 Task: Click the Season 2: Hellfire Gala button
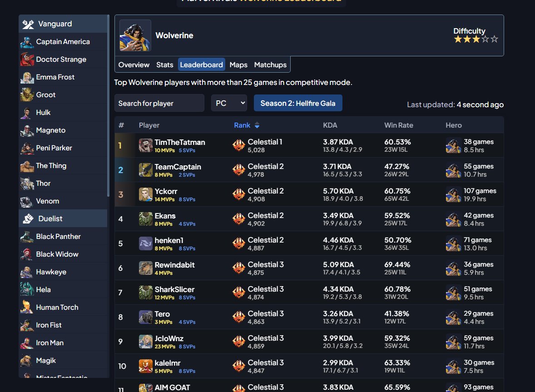click(x=298, y=103)
